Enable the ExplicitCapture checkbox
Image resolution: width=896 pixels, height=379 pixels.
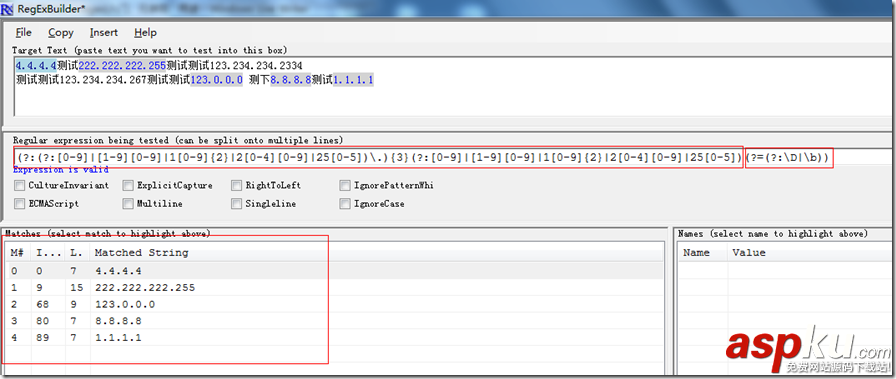click(x=128, y=185)
